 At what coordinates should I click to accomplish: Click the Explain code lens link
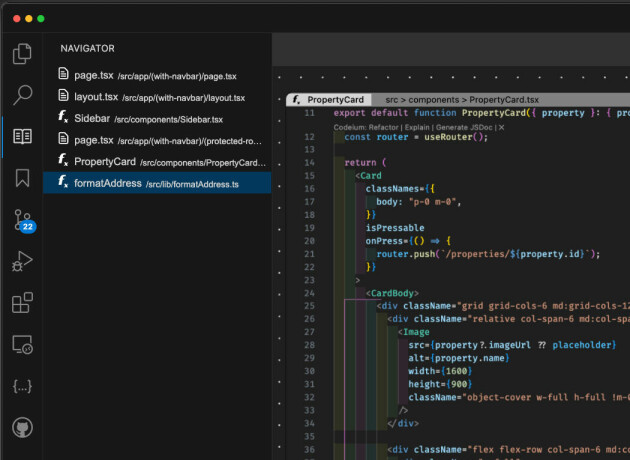tap(417, 127)
